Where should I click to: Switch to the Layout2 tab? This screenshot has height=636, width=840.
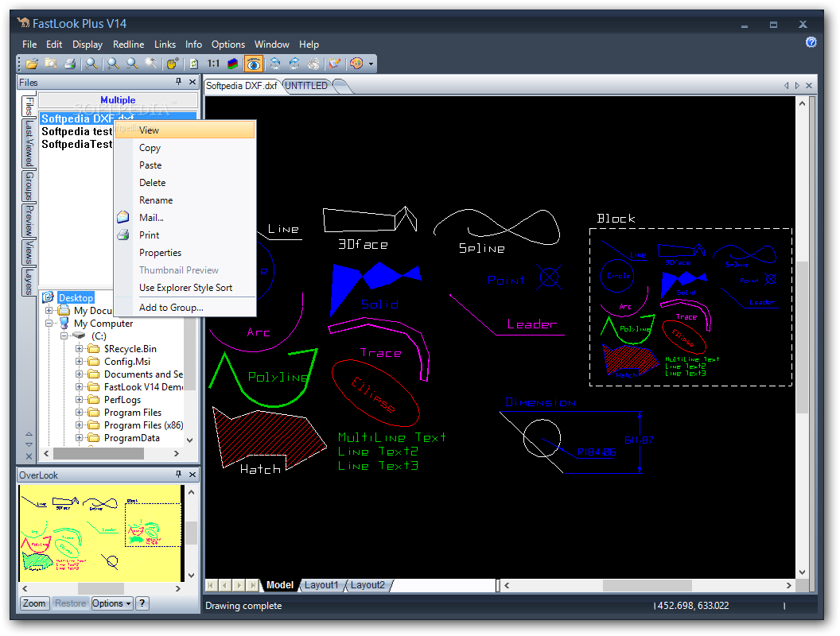367,585
